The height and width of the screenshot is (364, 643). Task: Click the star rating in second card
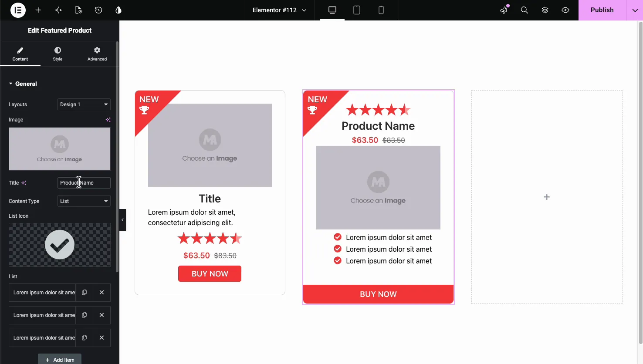[x=378, y=110]
